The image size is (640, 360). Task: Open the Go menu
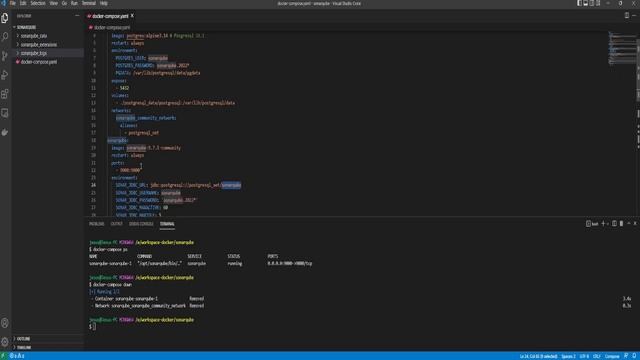(x=64, y=3)
